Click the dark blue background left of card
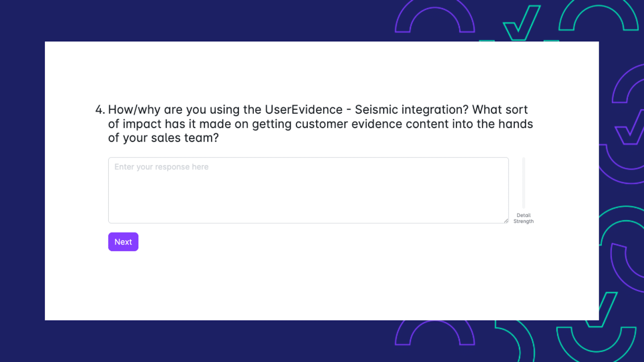Screen dimensions: 644x362 [x=22, y=181]
